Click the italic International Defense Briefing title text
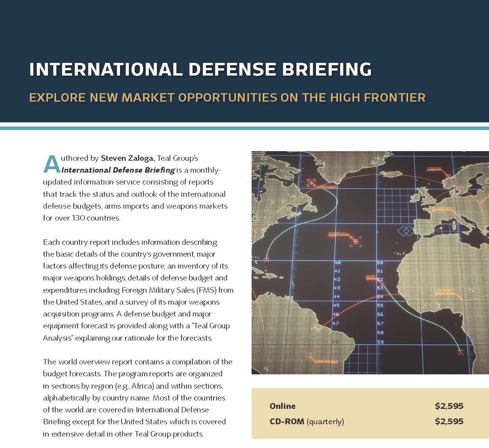The image size is (489, 448). coord(119,170)
